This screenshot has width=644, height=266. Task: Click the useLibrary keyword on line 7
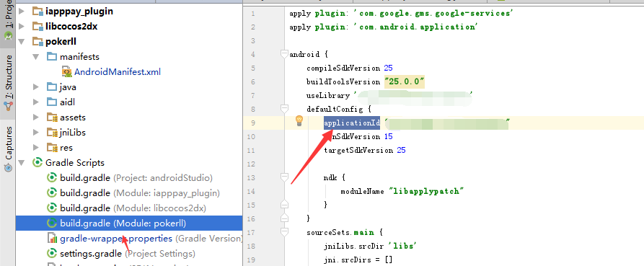pos(327,95)
